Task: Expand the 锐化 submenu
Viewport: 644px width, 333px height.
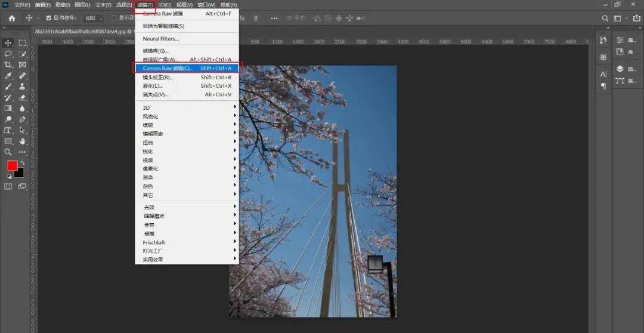Action: [x=187, y=152]
